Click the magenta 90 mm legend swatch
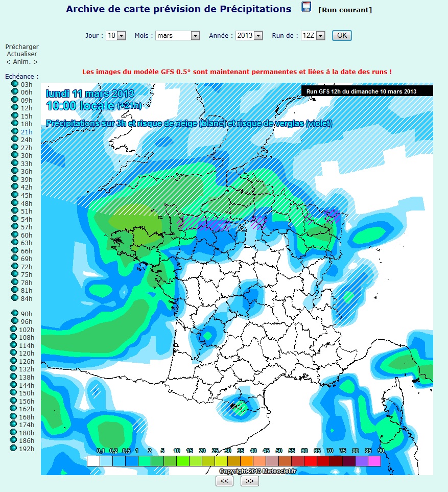The height and width of the screenshot is (492, 448). point(374,461)
